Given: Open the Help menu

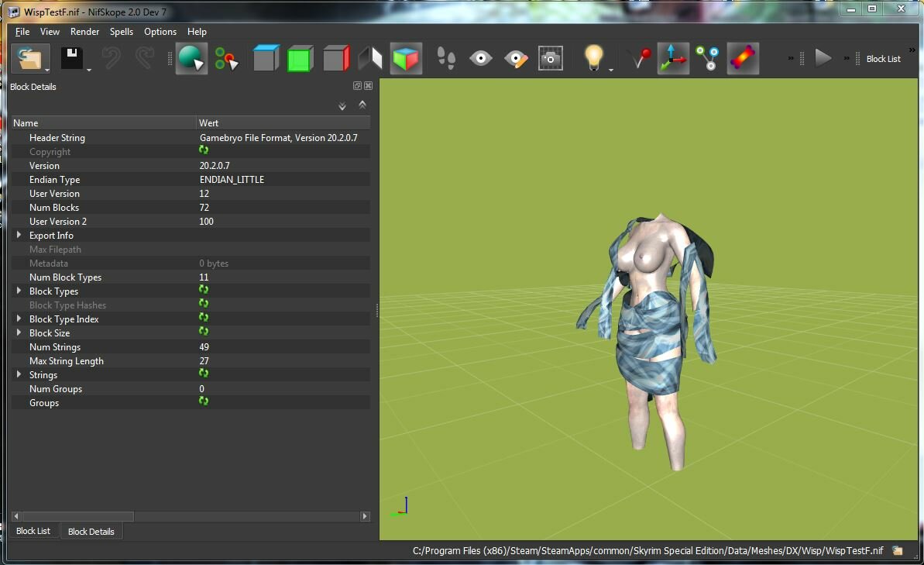Looking at the screenshot, I should tap(197, 32).
